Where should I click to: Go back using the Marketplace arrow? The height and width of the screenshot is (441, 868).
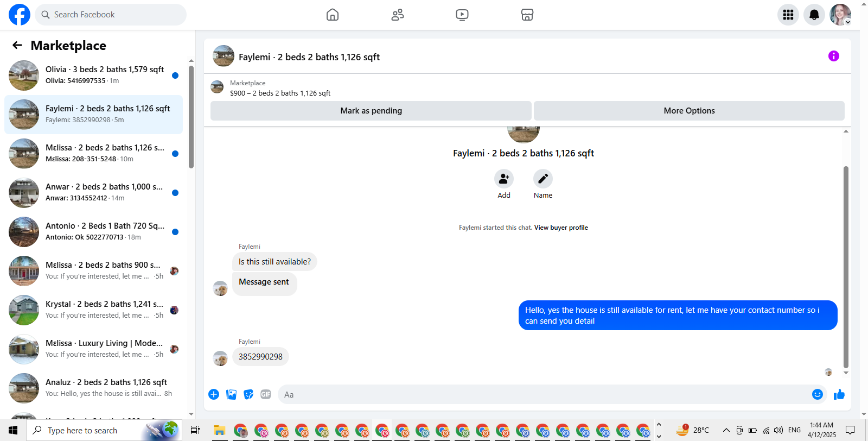click(x=17, y=45)
